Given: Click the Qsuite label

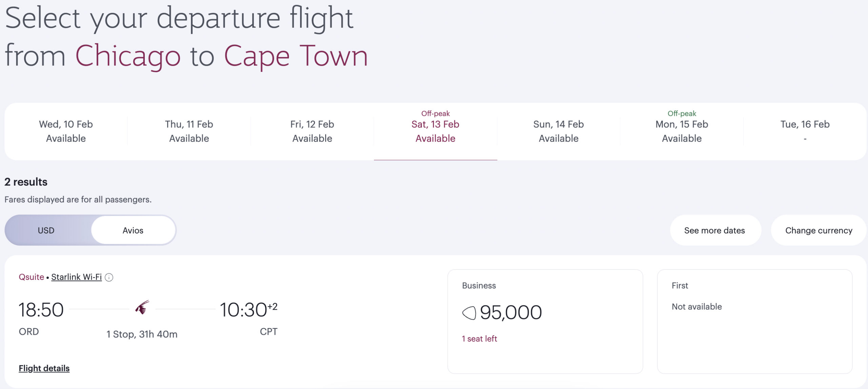Looking at the screenshot, I should click(x=32, y=277).
